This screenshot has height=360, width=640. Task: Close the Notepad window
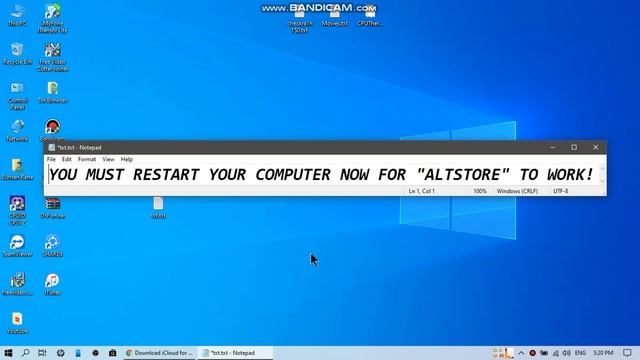tap(596, 147)
